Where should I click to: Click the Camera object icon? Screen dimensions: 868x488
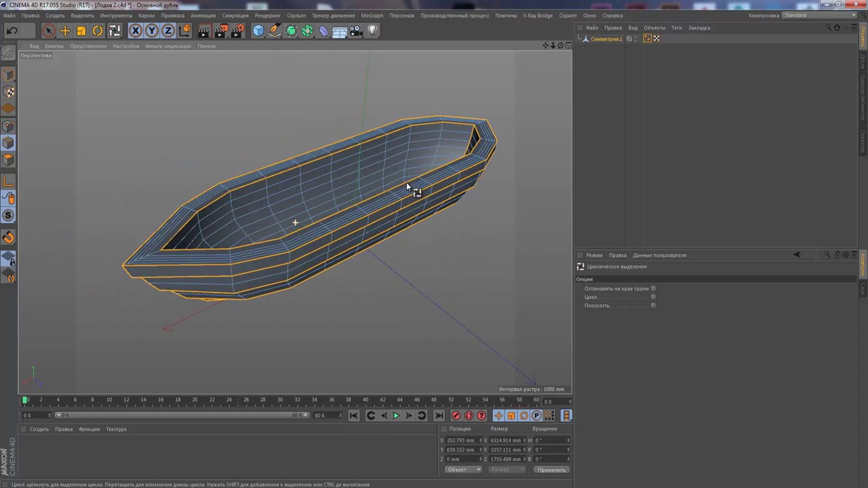point(356,30)
